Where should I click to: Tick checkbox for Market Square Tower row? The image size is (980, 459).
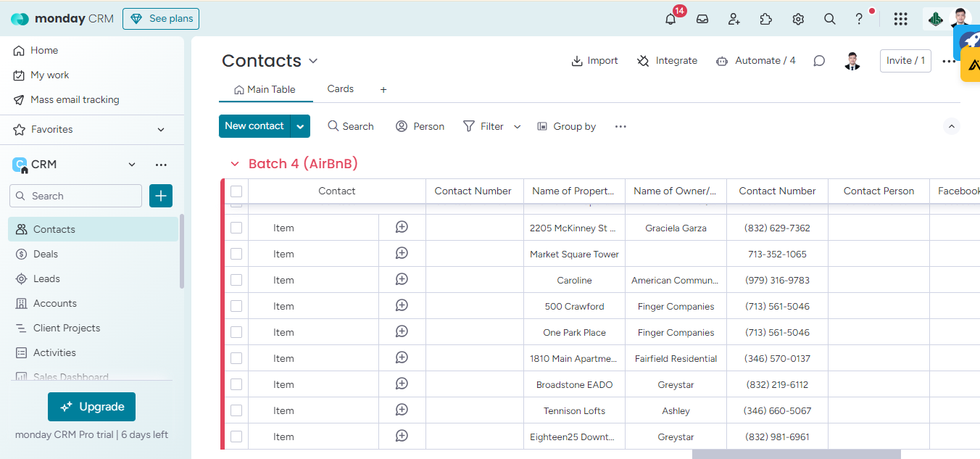pyautogui.click(x=236, y=254)
